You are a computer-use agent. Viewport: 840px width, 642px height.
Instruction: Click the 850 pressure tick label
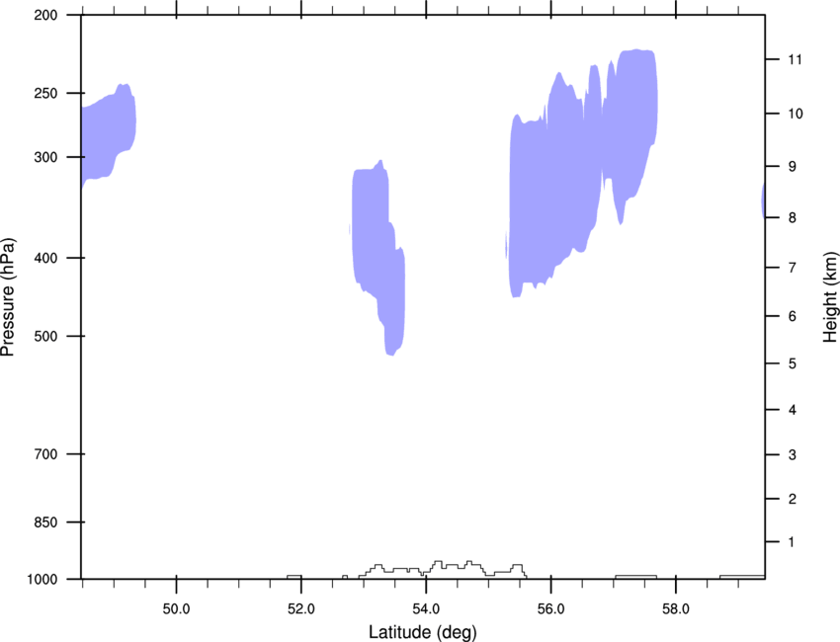pos(45,522)
